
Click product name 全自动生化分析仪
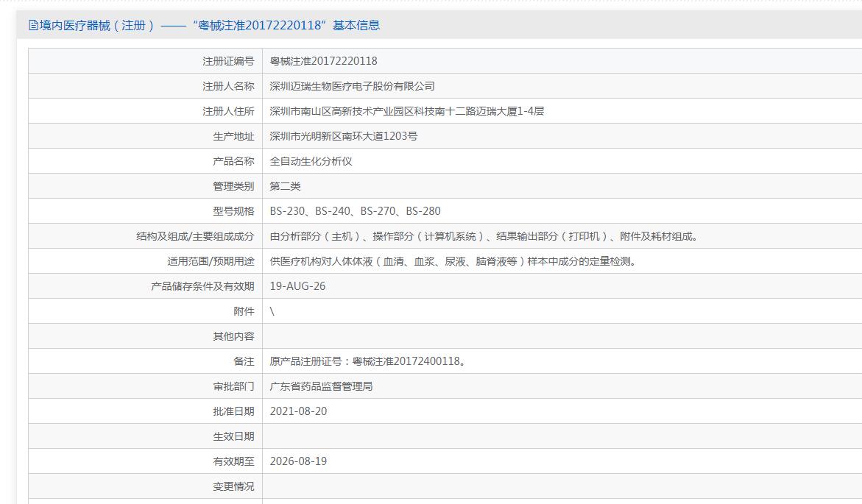point(311,161)
